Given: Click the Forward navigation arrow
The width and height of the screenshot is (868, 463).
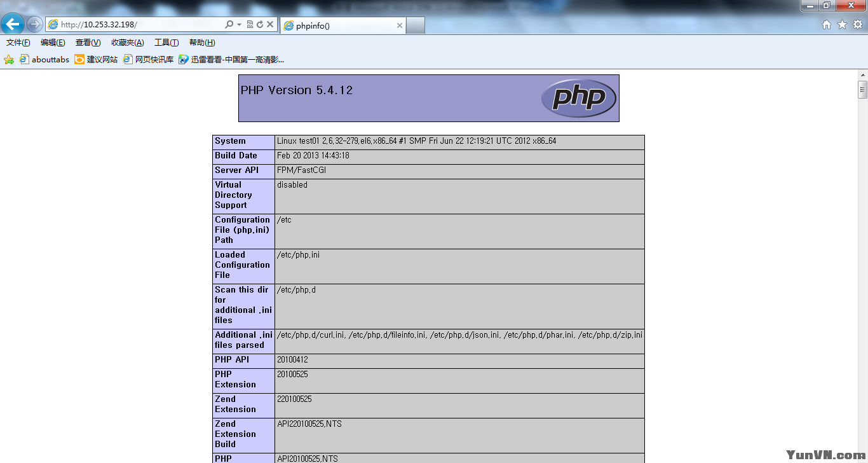Looking at the screenshot, I should tap(34, 25).
